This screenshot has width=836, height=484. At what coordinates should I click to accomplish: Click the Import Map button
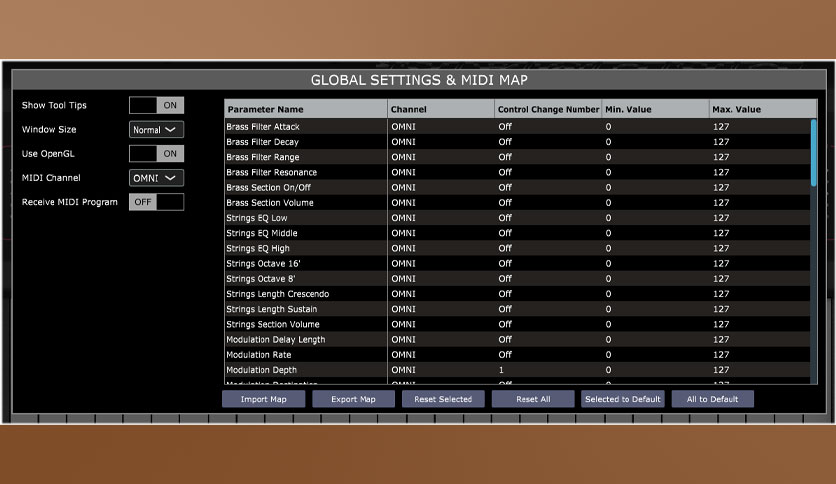[263, 399]
